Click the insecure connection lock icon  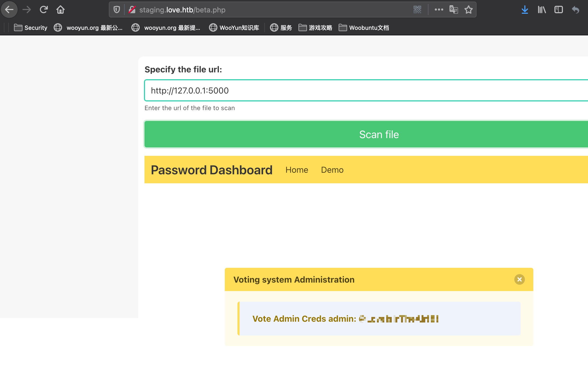point(132,10)
